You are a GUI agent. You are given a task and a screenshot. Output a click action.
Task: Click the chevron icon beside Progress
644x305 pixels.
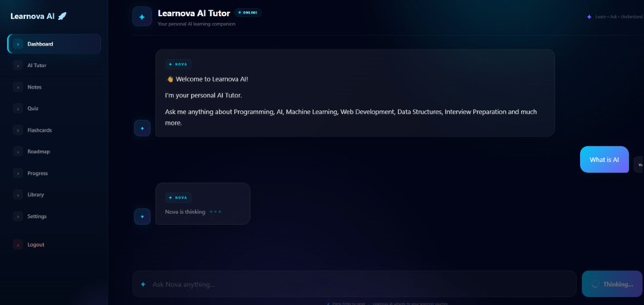point(18,173)
